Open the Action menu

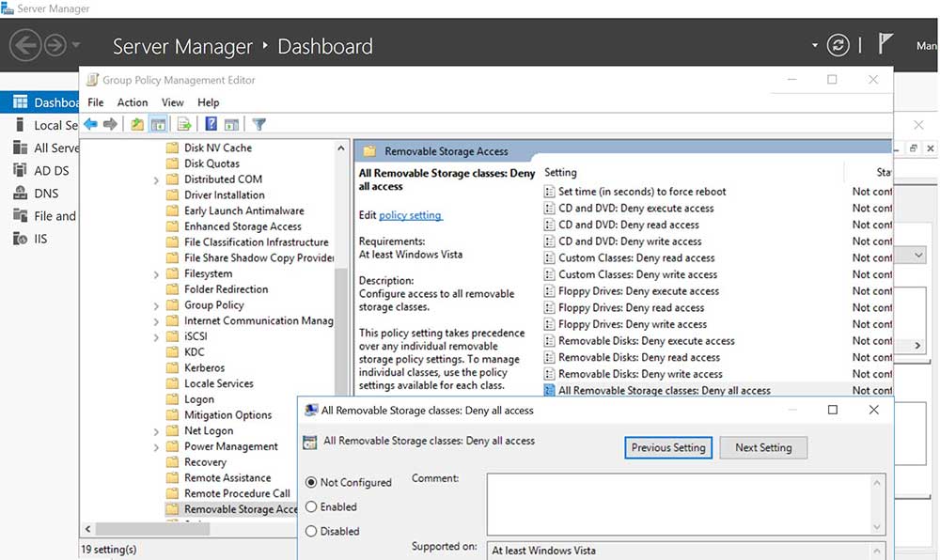[133, 102]
